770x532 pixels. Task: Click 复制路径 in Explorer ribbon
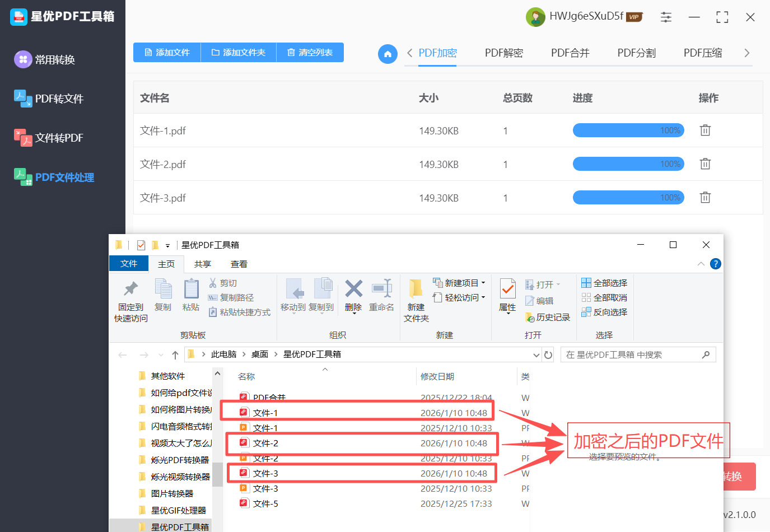pos(231,297)
